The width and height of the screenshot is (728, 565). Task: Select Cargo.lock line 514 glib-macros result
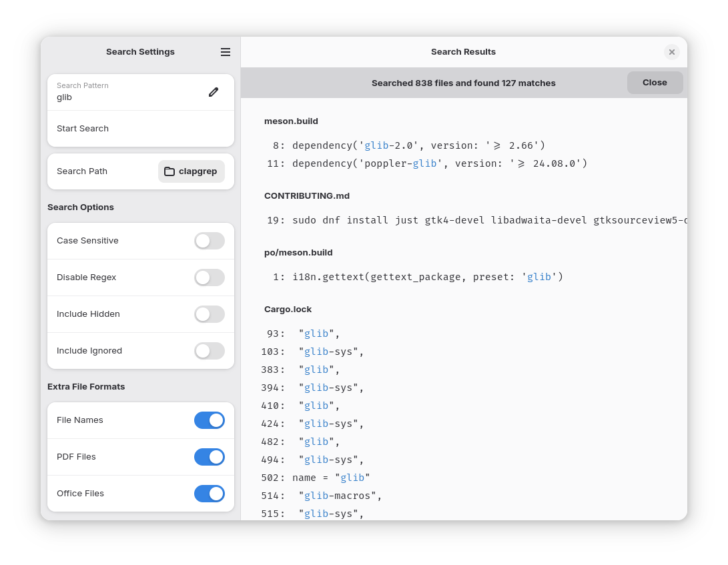click(321, 496)
